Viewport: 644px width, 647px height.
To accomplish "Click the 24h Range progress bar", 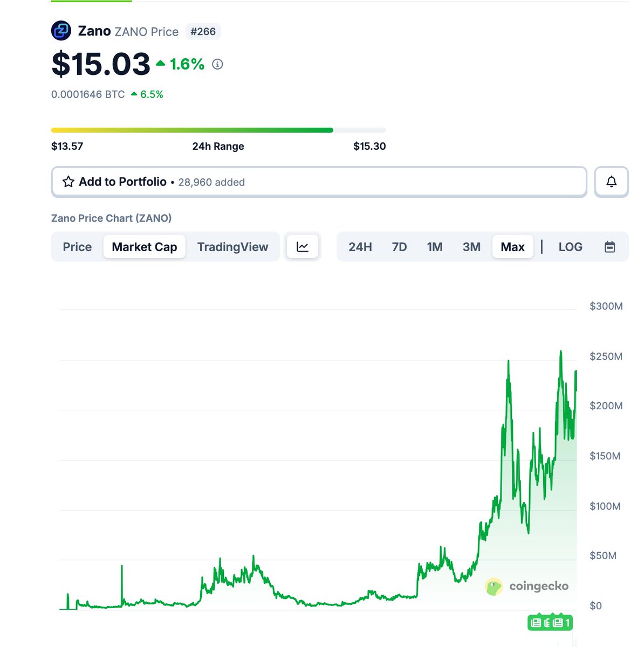I will coord(218,129).
